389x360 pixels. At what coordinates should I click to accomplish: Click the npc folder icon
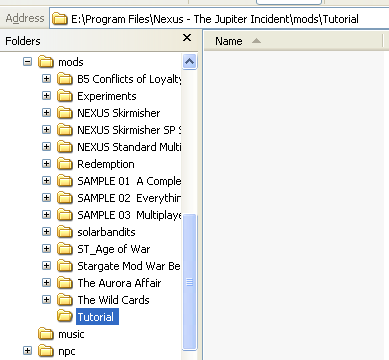46,351
